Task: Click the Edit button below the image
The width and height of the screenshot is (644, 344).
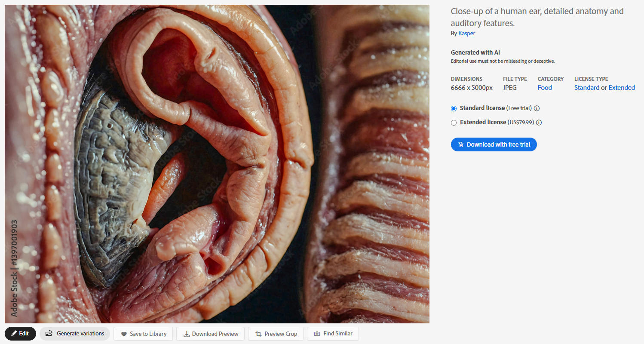Action: [20, 333]
